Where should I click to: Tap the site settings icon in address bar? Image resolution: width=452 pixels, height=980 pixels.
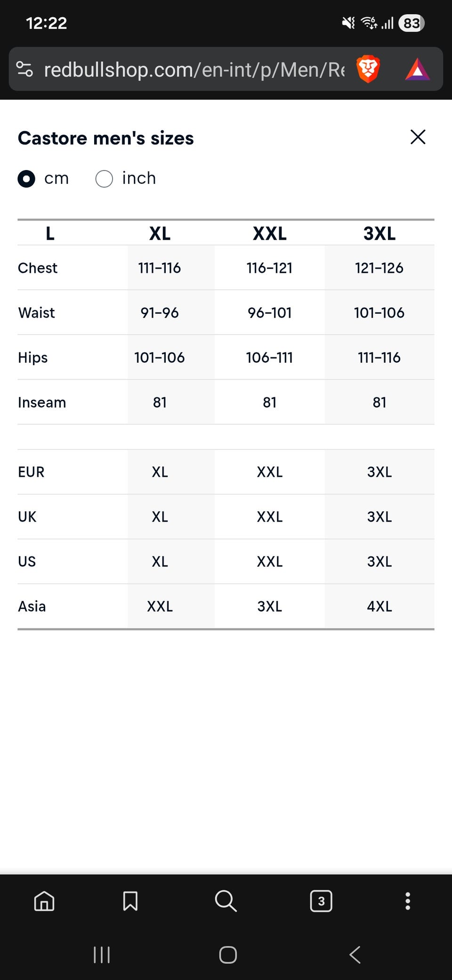point(24,69)
